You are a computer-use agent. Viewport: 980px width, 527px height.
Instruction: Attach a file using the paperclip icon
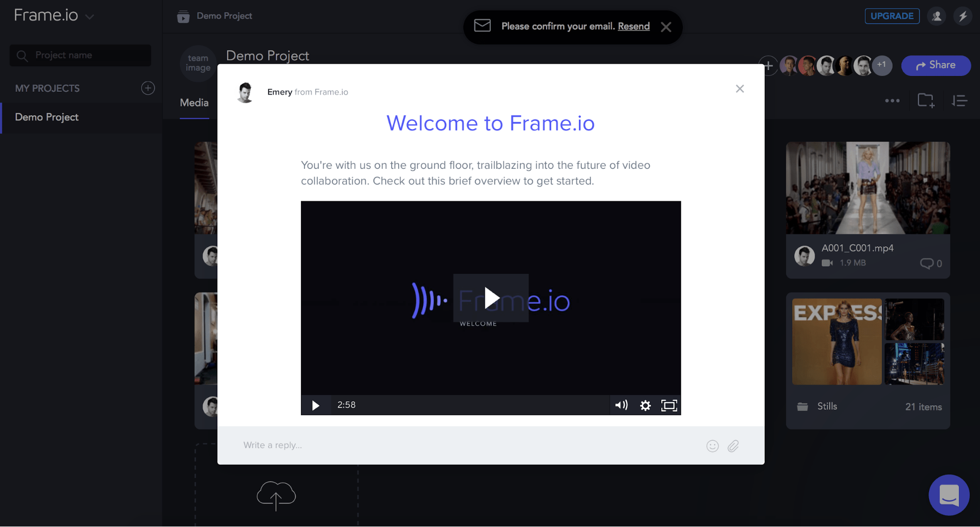[733, 446]
